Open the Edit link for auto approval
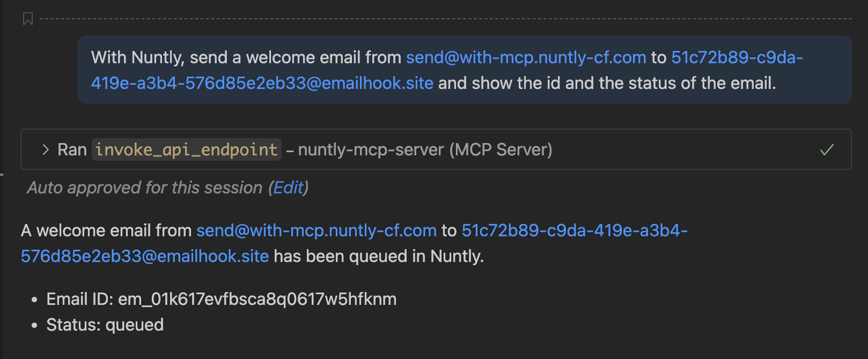The width and height of the screenshot is (868, 359). tap(288, 188)
